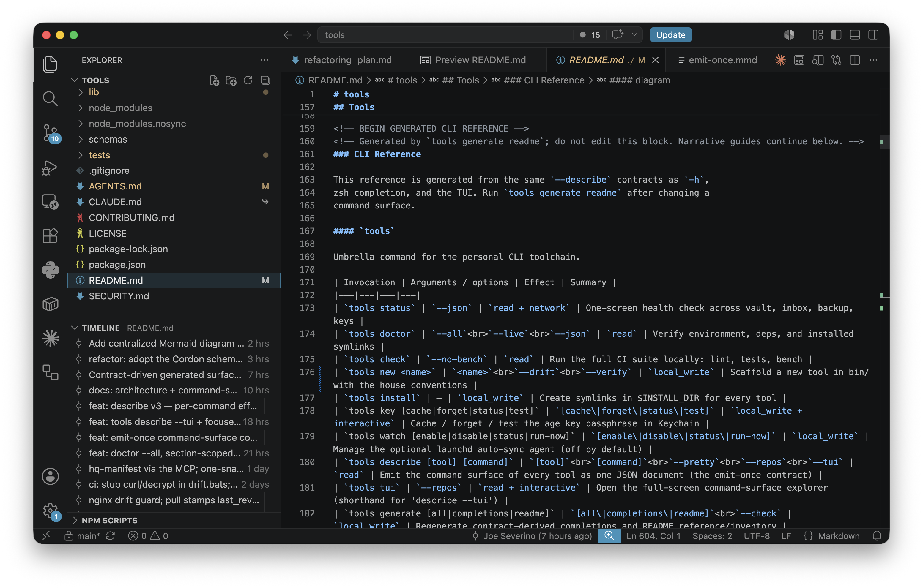Click UTF-8 encoding in status bar
Screen dimensions: 923x588
click(x=757, y=535)
